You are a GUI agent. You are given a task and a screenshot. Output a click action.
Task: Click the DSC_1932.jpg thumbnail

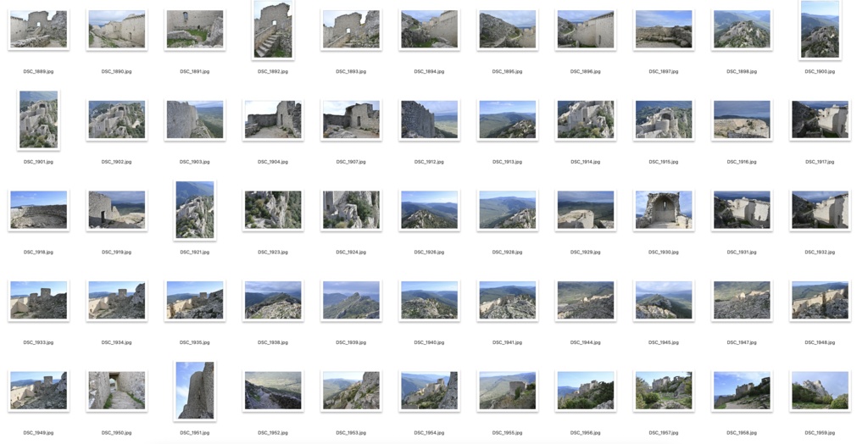click(820, 210)
